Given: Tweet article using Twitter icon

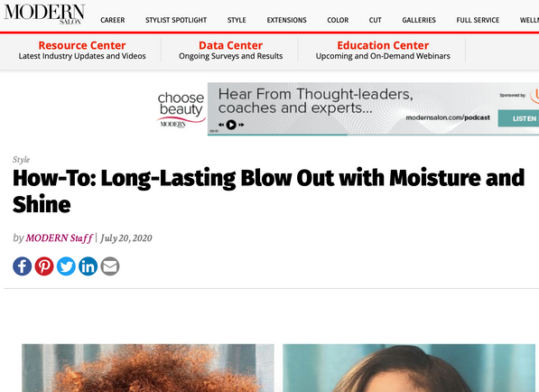Looking at the screenshot, I should click(x=66, y=266).
